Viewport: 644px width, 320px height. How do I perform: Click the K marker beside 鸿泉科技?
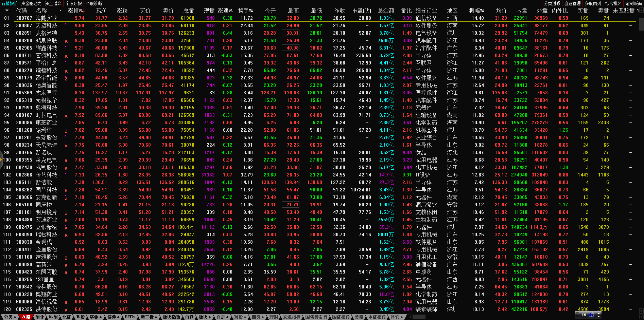coord(66,41)
